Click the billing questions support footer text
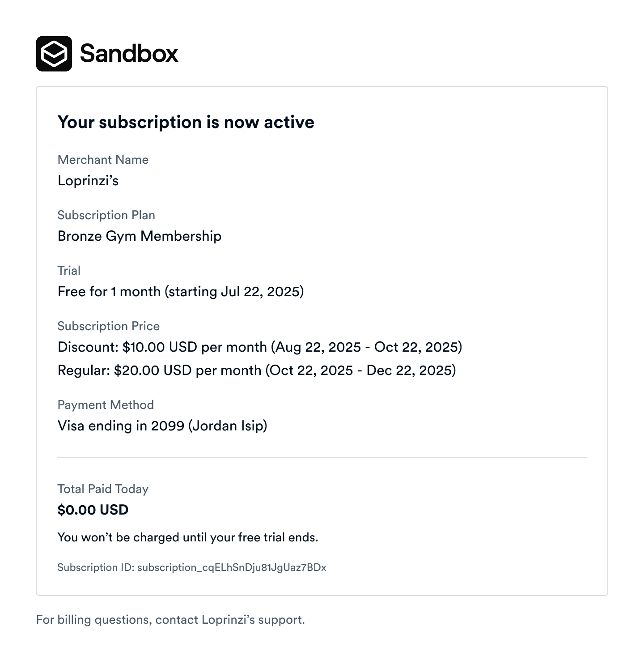Image resolution: width=644 pixels, height=664 pixels. coord(170,620)
